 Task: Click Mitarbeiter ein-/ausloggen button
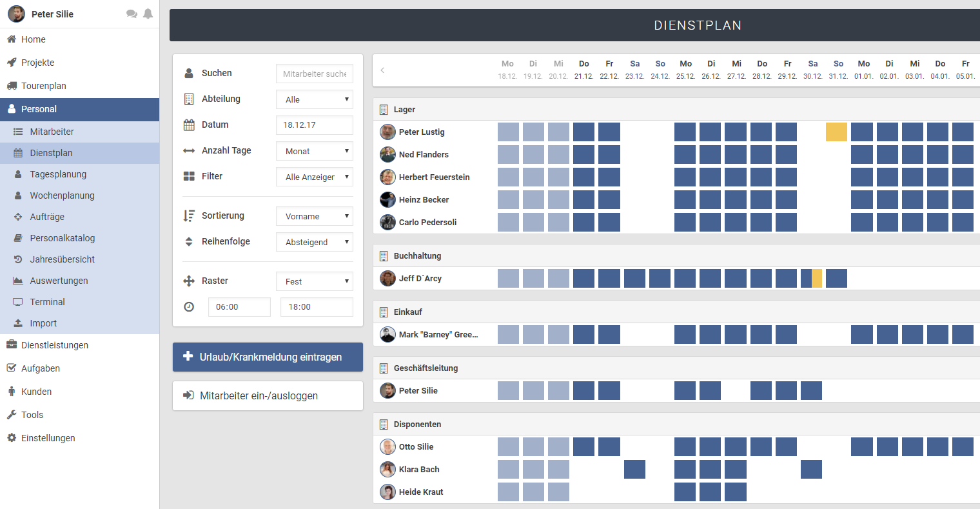pyautogui.click(x=268, y=395)
